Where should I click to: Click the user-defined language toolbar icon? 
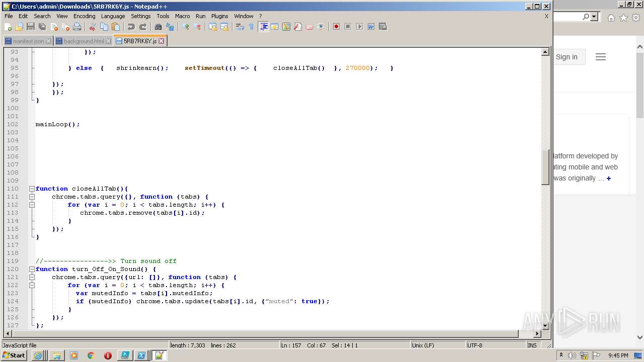pos(275,27)
